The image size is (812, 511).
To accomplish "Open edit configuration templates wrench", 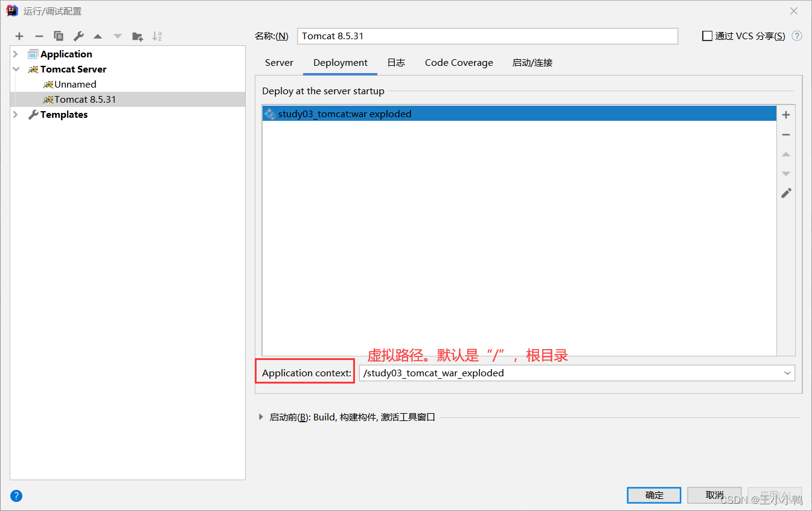I will [78, 36].
